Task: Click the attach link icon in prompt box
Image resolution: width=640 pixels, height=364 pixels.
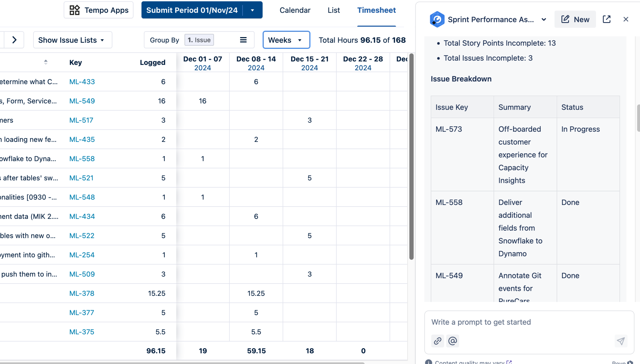Action: (437, 341)
